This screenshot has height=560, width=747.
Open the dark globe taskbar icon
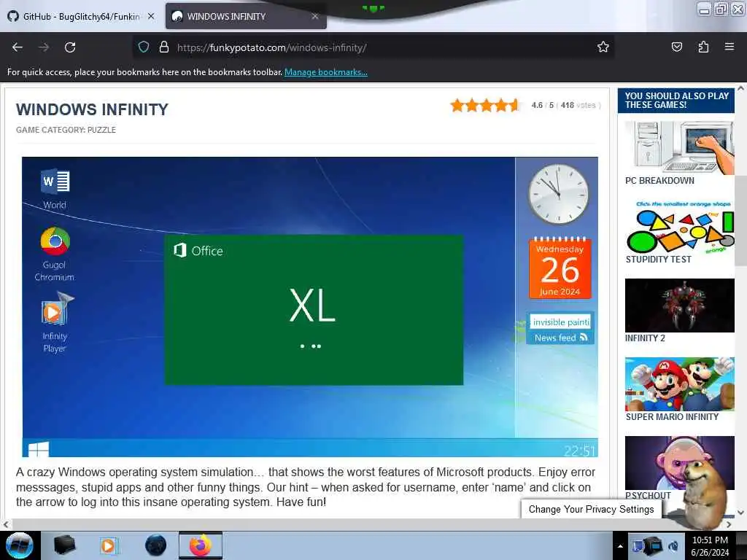(x=156, y=545)
